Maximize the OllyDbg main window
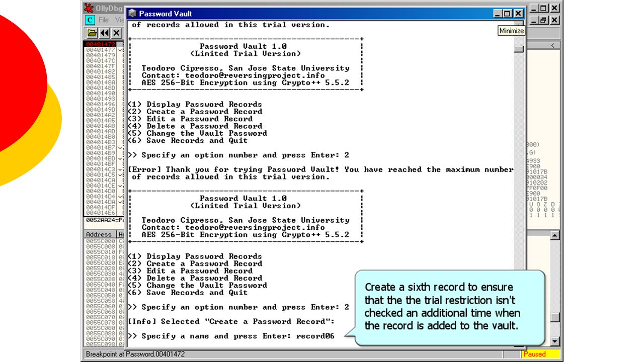Viewport: 644px width, 362px height. [x=543, y=8]
